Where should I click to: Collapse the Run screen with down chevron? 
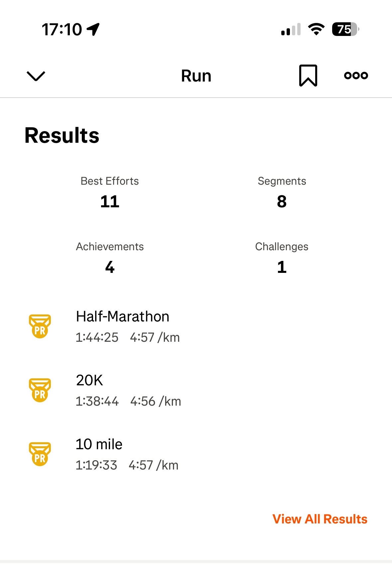[x=36, y=76]
